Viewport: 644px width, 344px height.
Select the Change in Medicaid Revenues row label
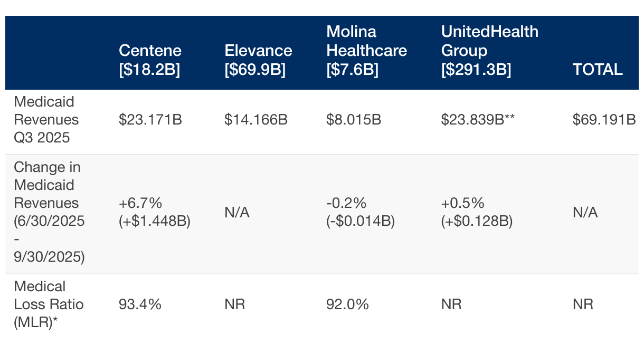(49, 212)
